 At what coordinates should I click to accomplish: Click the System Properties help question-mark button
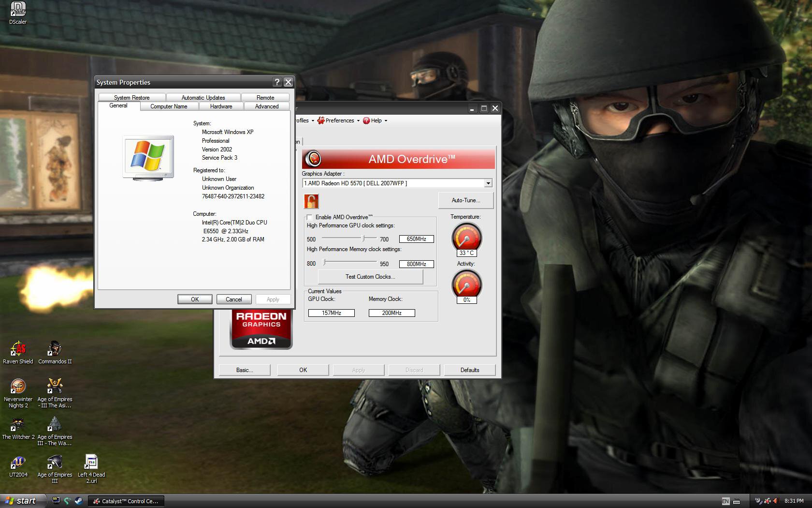[x=277, y=82]
